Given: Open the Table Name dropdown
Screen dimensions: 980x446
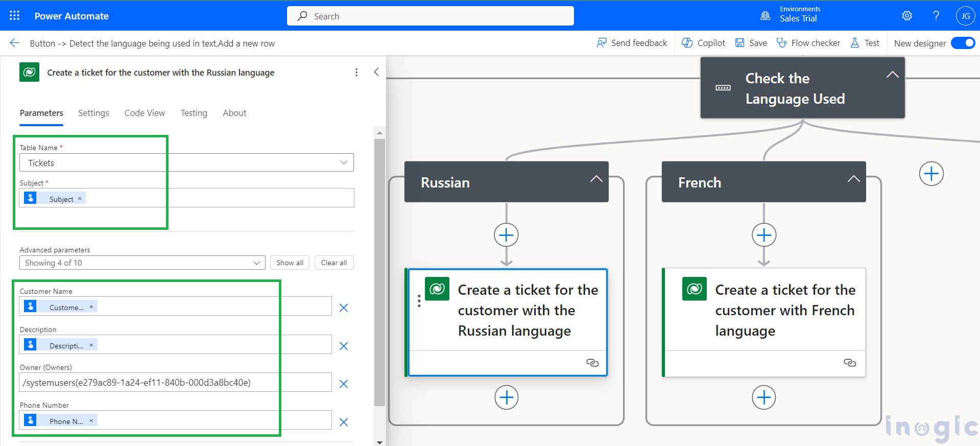Looking at the screenshot, I should coord(186,162).
